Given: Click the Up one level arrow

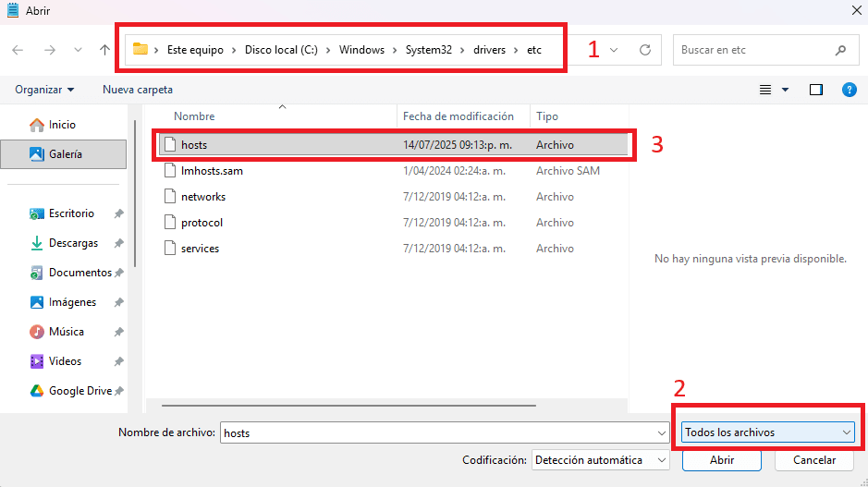Looking at the screenshot, I should click(x=104, y=50).
